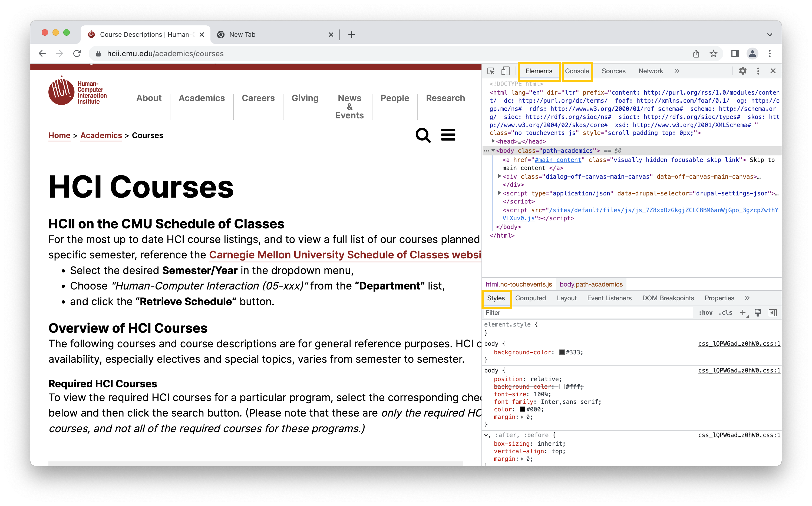812x506 pixels.
Task: Open the Event Listeners tab
Action: [x=609, y=298]
